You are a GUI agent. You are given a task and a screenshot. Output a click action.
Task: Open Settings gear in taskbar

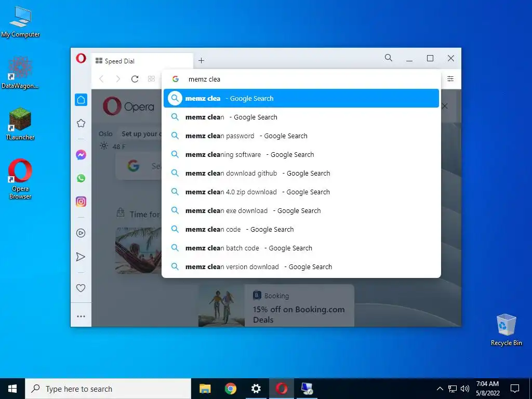pyautogui.click(x=256, y=389)
